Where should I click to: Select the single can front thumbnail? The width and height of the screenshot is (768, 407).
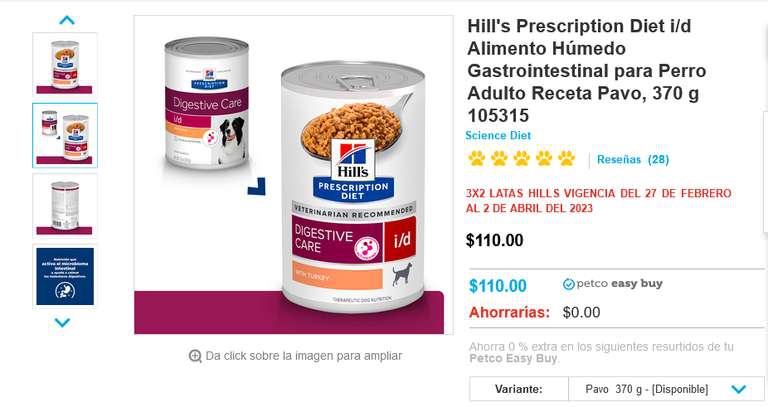pos(65,64)
